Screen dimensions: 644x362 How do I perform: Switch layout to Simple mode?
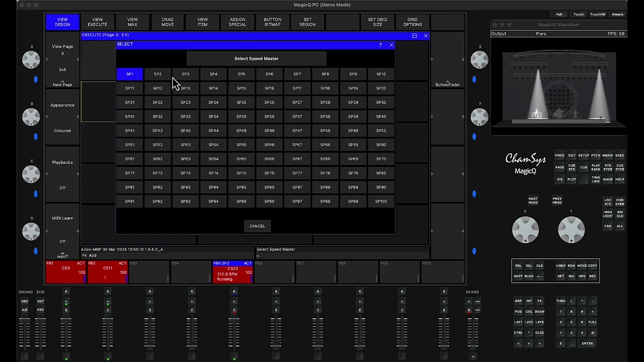tap(617, 14)
